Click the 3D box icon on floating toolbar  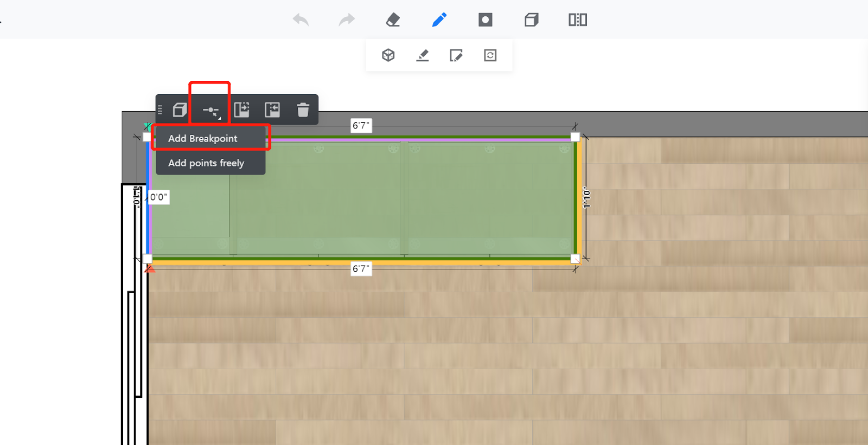coord(180,110)
